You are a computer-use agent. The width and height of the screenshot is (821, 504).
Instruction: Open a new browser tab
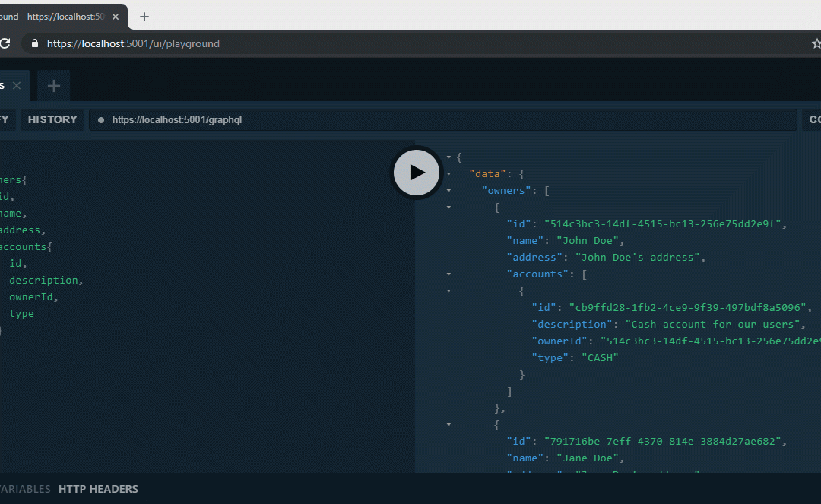coord(144,17)
